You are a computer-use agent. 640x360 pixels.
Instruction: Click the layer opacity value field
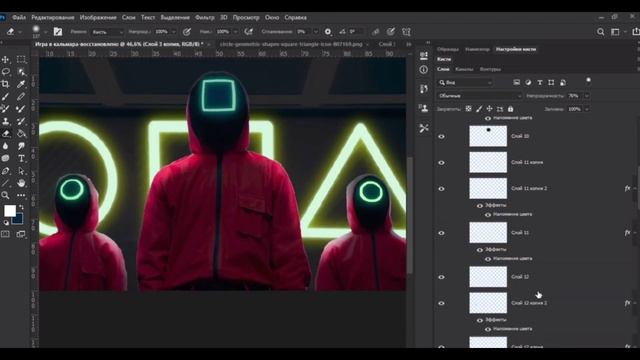point(573,96)
